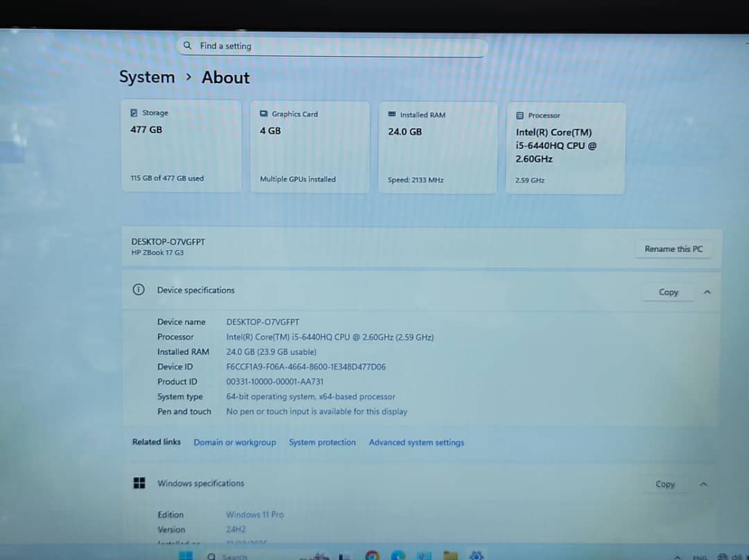Click the Windows logo beside Windows specifications

[139, 483]
